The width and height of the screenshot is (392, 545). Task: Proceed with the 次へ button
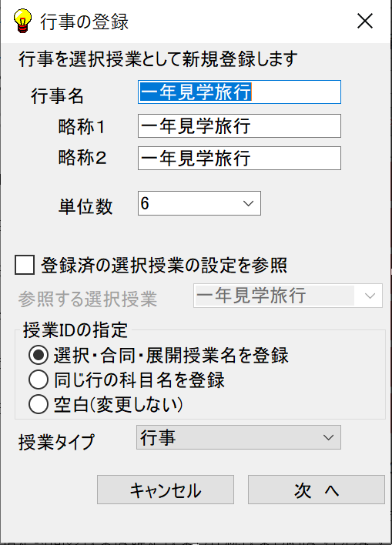317,490
